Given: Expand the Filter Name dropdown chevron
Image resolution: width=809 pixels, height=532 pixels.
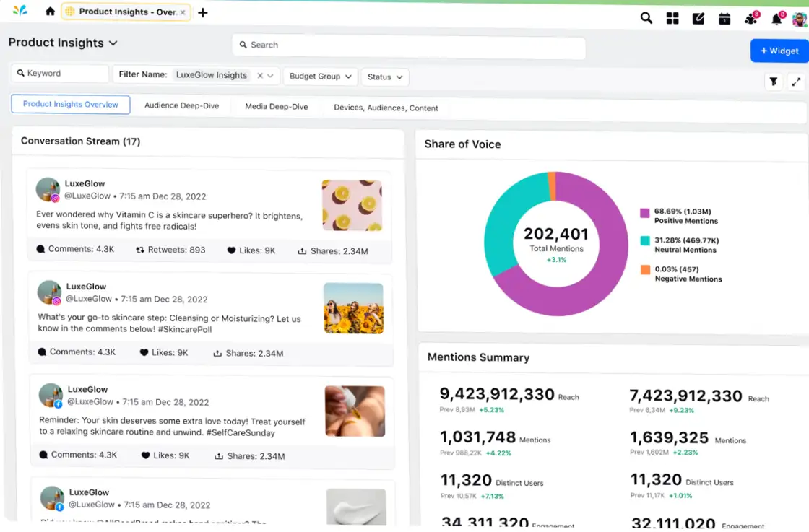Looking at the screenshot, I should click(270, 76).
